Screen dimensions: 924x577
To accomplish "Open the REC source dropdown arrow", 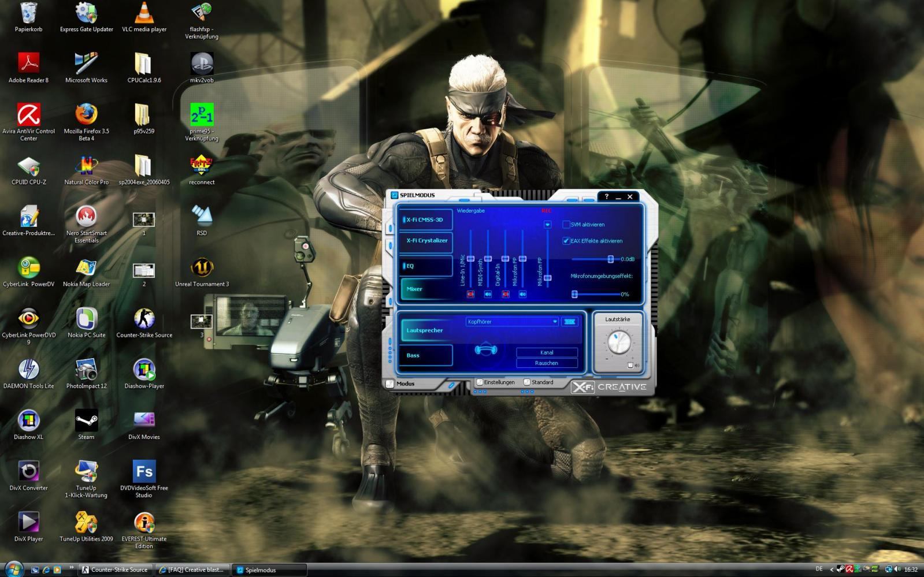I will pos(547,225).
